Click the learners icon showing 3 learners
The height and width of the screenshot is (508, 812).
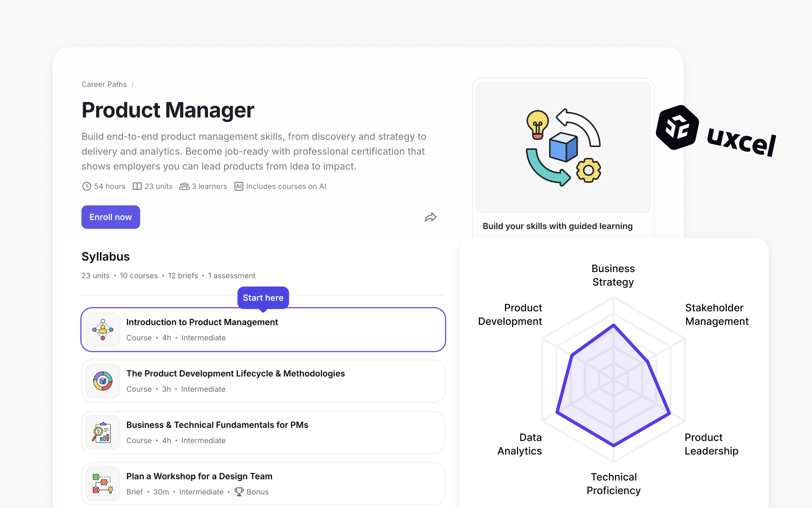click(x=184, y=186)
